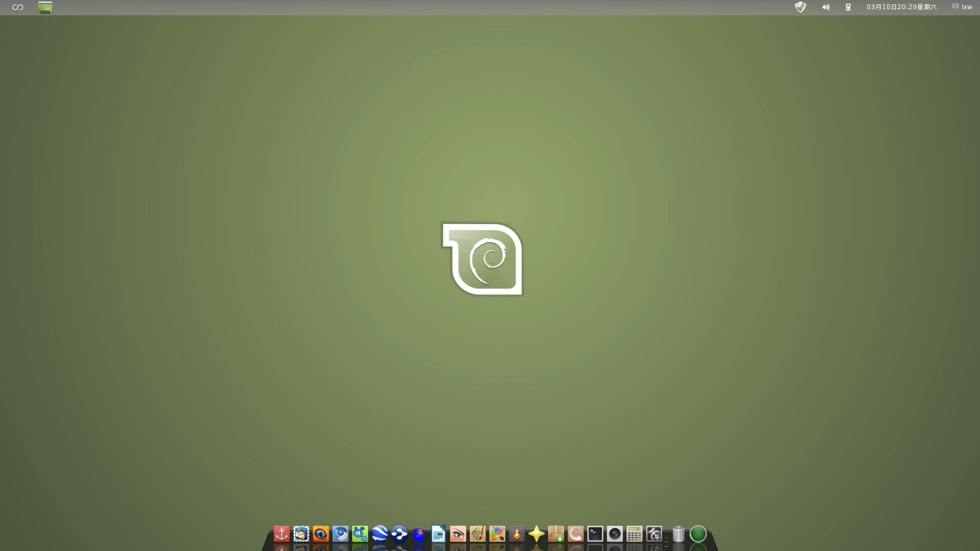Open the infinity activities button
The width and height of the screenshot is (980, 551).
click(x=18, y=7)
